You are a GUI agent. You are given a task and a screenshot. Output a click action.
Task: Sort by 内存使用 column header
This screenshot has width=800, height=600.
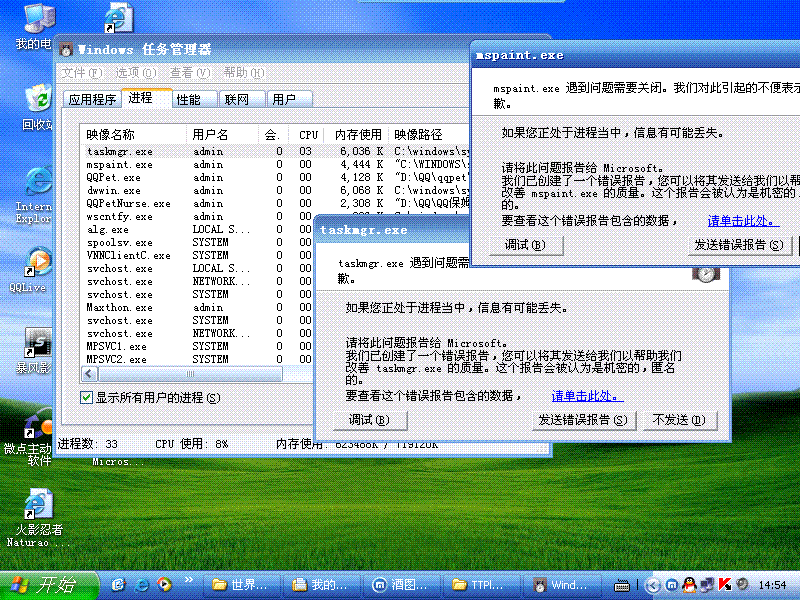coord(358,134)
